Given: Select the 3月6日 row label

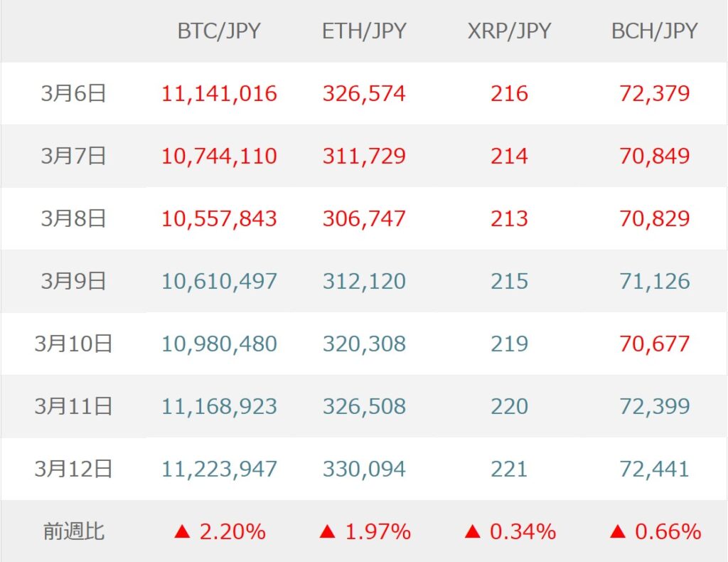Looking at the screenshot, I should click(x=73, y=93).
